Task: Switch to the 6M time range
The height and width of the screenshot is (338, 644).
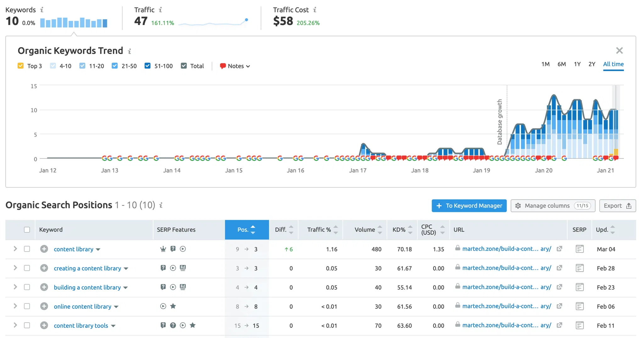Action: click(x=561, y=64)
